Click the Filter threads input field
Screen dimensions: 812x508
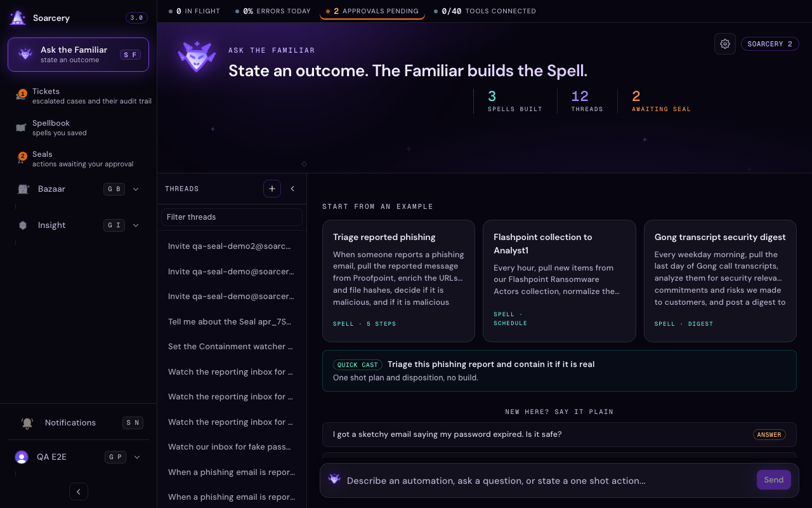[232, 217]
